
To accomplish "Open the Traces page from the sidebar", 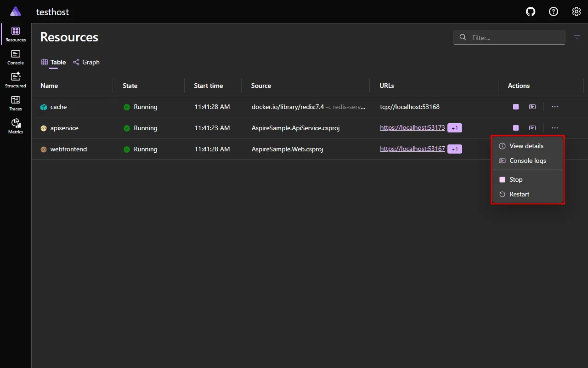I will click(15, 103).
